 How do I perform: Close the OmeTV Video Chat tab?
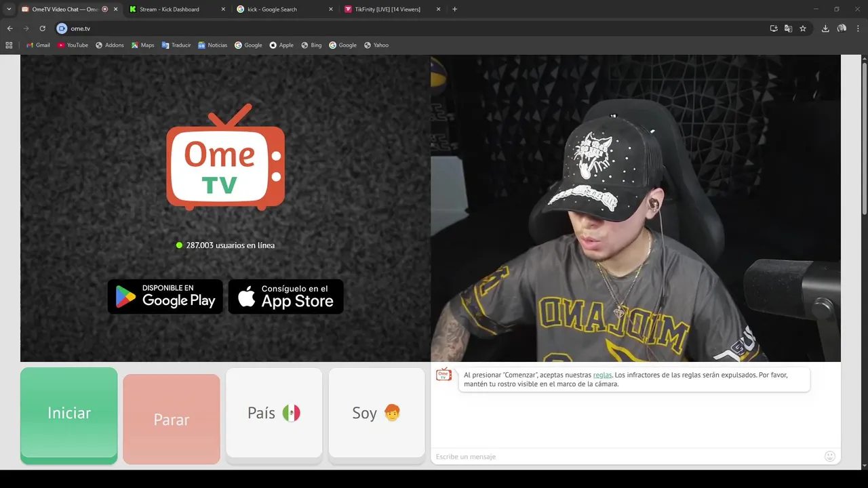pyautogui.click(x=115, y=9)
